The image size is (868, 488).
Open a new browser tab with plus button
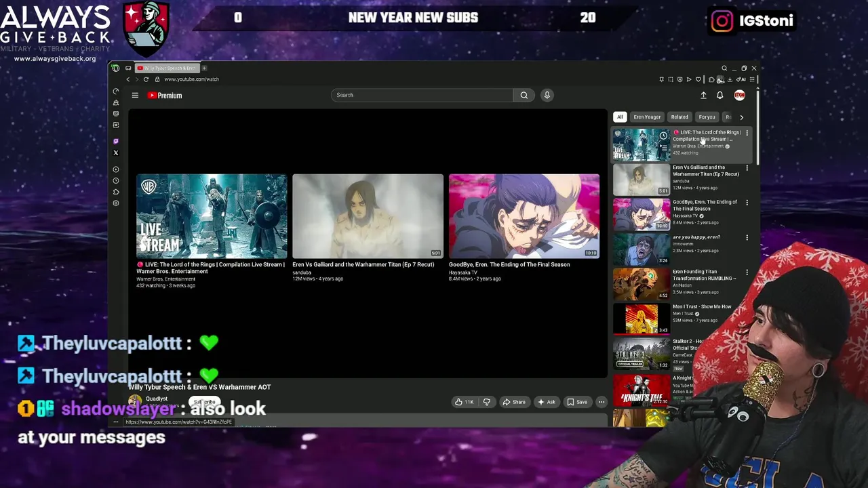[x=204, y=68]
